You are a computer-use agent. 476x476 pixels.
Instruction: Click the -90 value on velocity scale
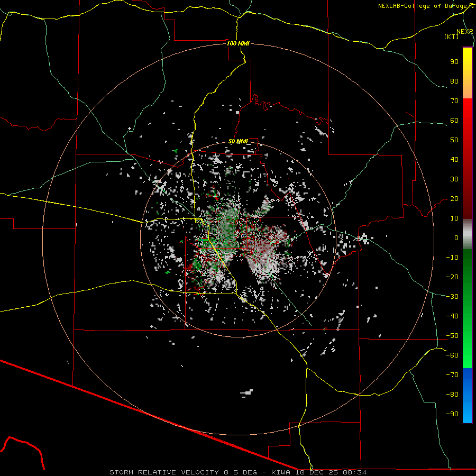pos(452,414)
